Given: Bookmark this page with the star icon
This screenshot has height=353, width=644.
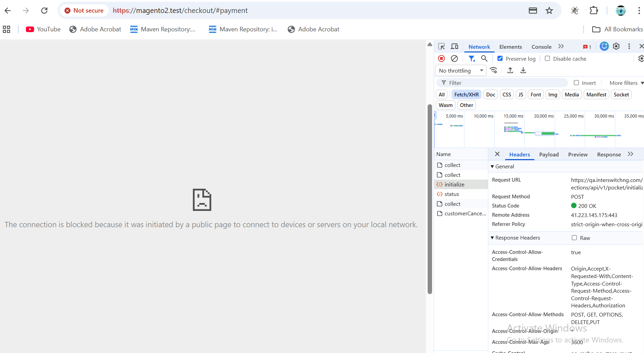Looking at the screenshot, I should click(x=549, y=11).
